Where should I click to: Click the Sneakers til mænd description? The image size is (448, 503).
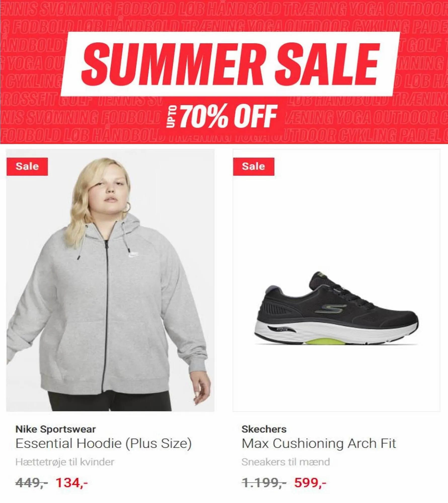[x=286, y=462]
